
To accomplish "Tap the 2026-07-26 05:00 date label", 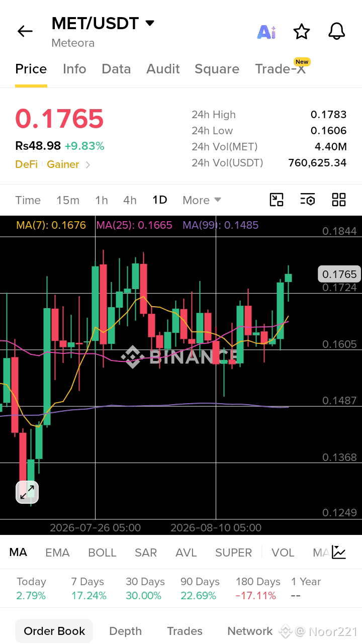I will tap(95, 528).
